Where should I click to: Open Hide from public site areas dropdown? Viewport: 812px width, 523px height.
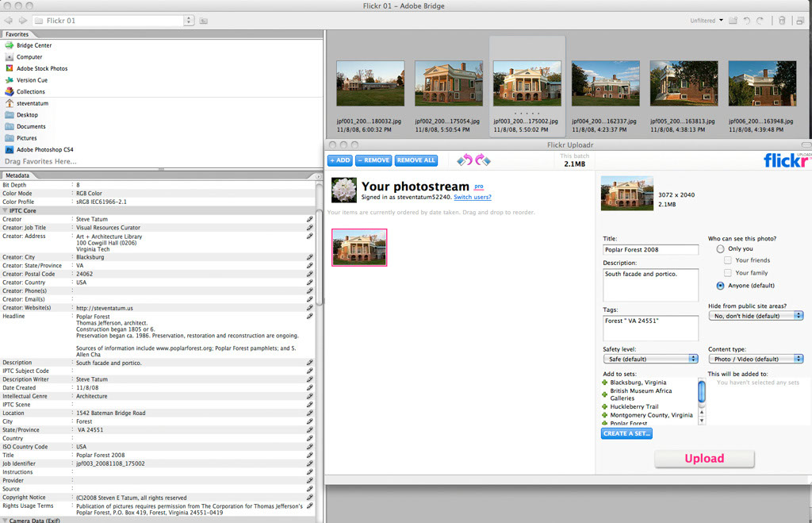coord(756,316)
